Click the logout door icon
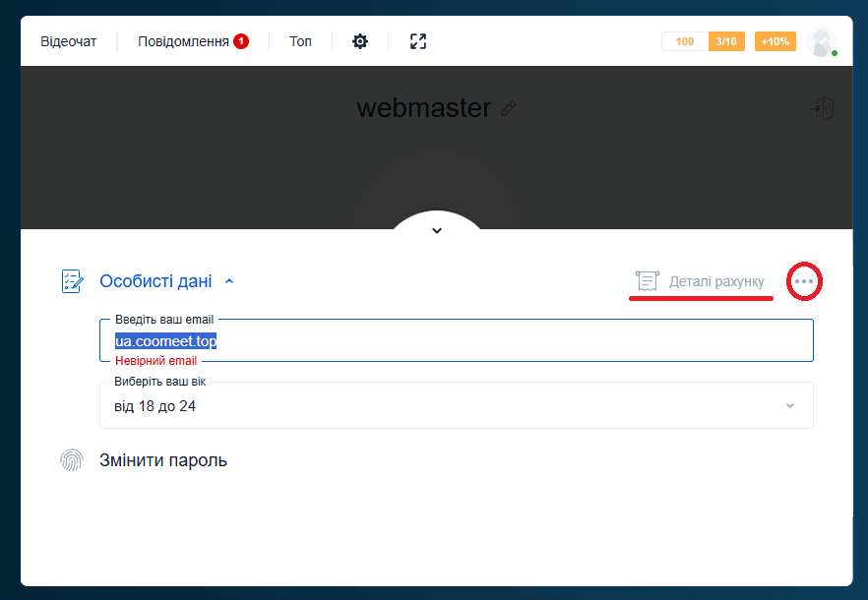This screenshot has width=868, height=600. [x=823, y=108]
